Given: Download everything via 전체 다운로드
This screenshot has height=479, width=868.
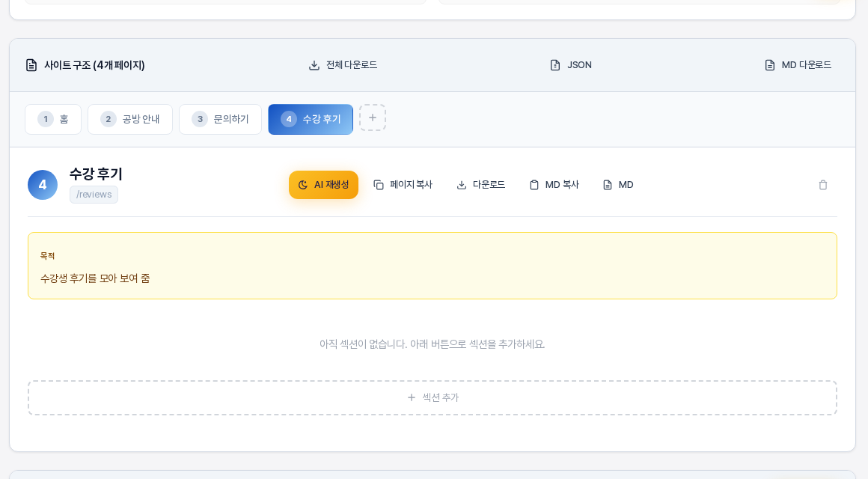Looking at the screenshot, I should tap(343, 65).
